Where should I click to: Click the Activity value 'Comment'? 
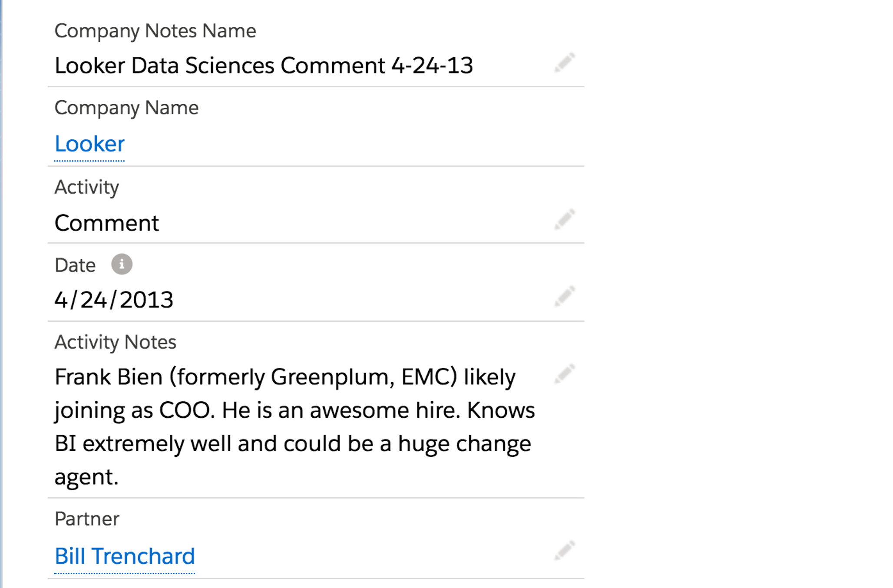(106, 223)
